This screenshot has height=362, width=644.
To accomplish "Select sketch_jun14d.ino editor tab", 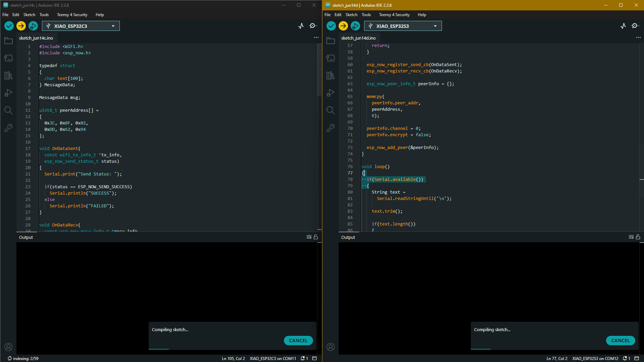I will [358, 38].
